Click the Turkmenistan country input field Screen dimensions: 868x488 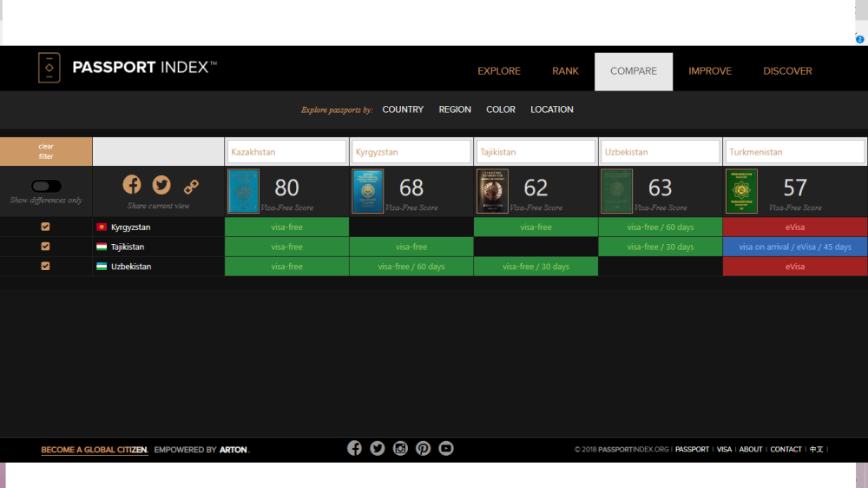click(795, 152)
